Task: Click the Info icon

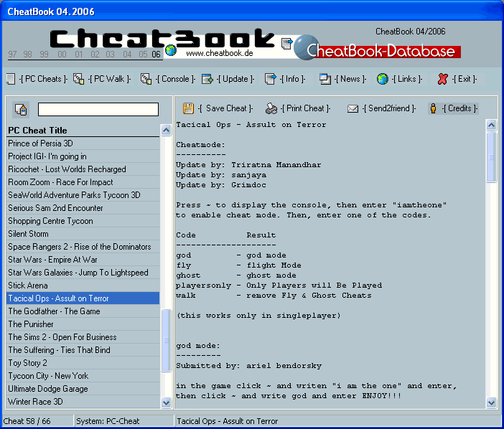Action: click(x=271, y=79)
